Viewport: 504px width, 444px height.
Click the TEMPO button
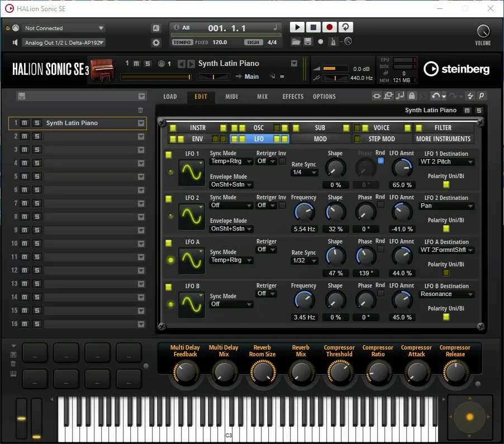tap(182, 42)
